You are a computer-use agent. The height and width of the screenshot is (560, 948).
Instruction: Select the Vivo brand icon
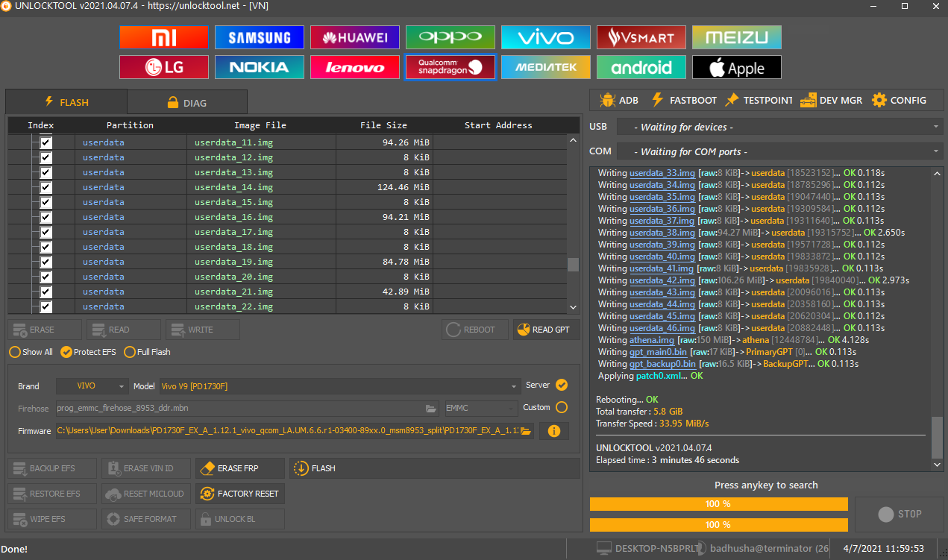(546, 37)
